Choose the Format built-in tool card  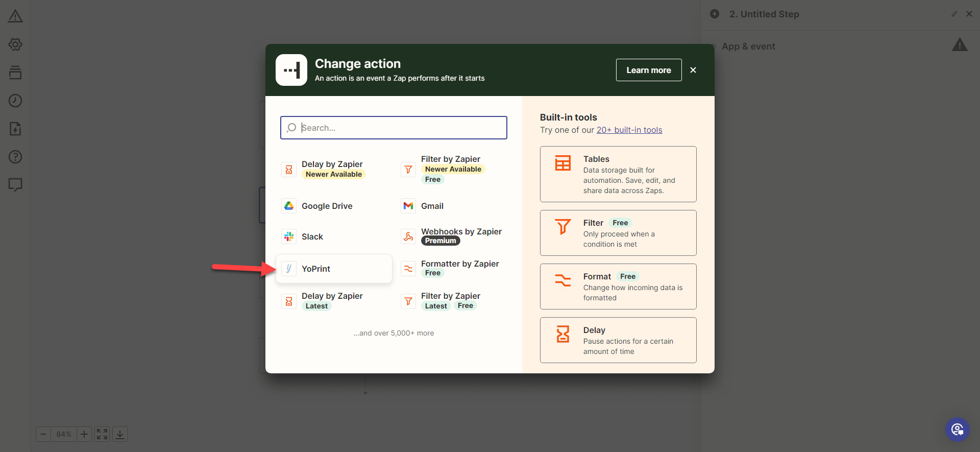[x=618, y=287]
